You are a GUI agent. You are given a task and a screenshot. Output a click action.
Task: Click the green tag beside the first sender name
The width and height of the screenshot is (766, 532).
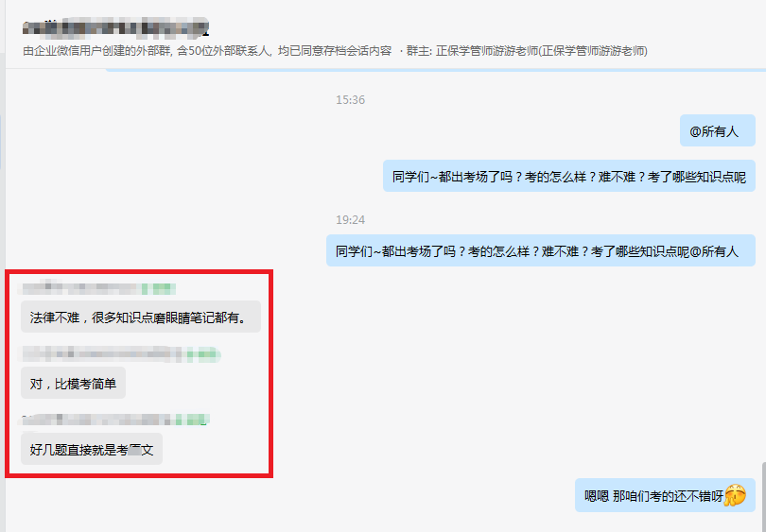(x=159, y=289)
